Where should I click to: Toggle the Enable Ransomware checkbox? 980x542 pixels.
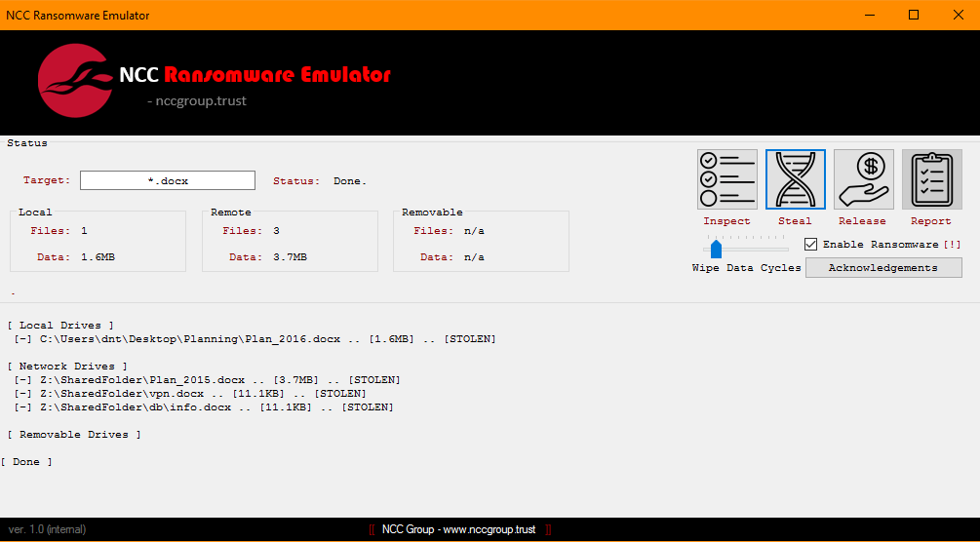tap(810, 245)
